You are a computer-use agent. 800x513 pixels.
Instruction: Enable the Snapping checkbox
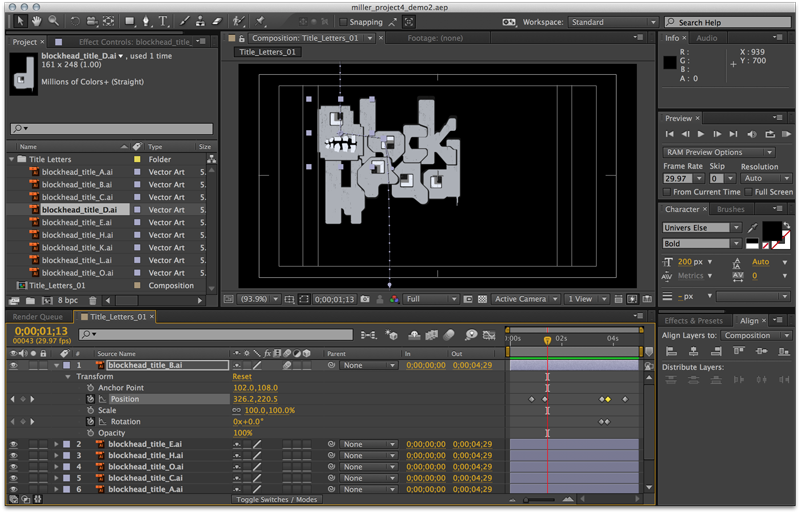point(345,22)
